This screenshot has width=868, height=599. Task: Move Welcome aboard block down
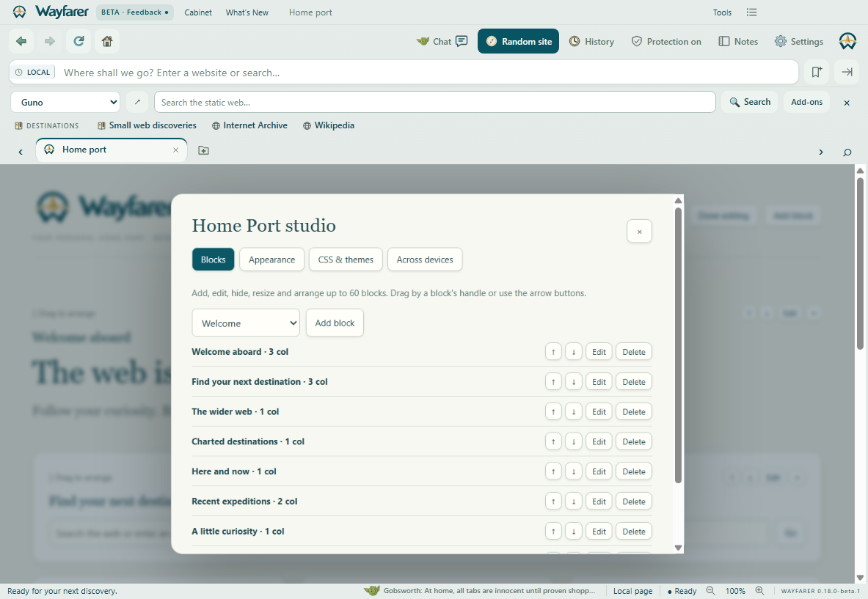[x=574, y=352]
